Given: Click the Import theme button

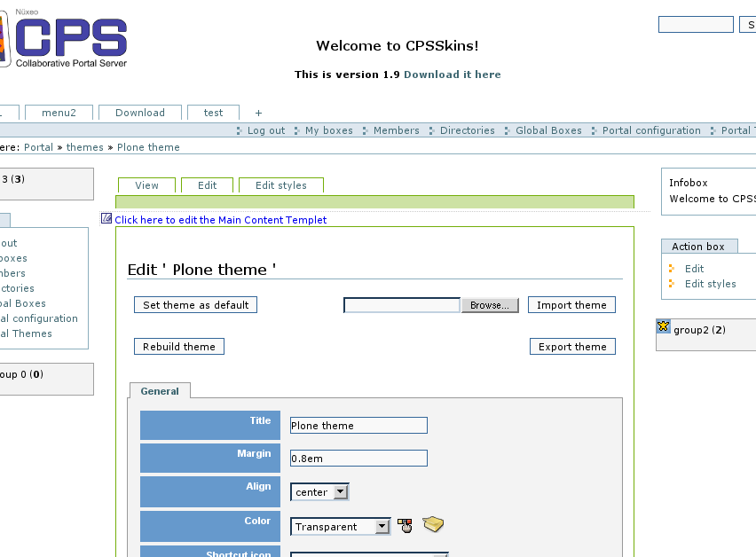Looking at the screenshot, I should (571, 304).
